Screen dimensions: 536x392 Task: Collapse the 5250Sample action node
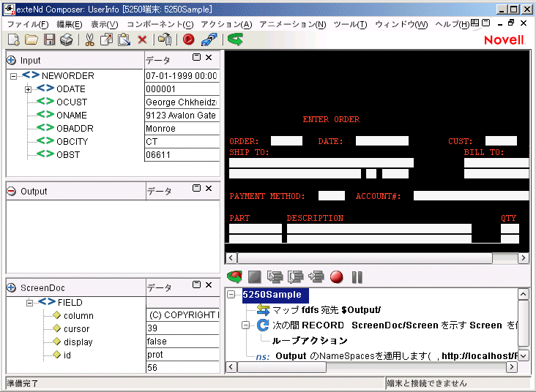(x=231, y=294)
